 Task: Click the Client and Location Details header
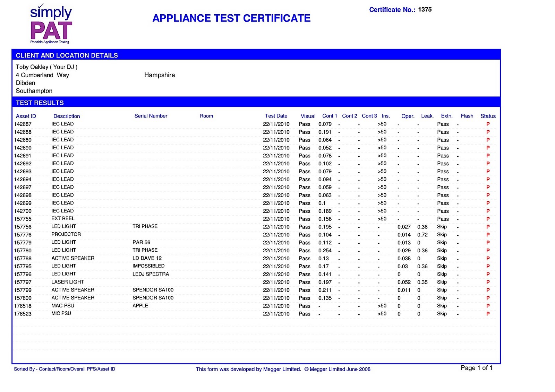(x=67, y=55)
